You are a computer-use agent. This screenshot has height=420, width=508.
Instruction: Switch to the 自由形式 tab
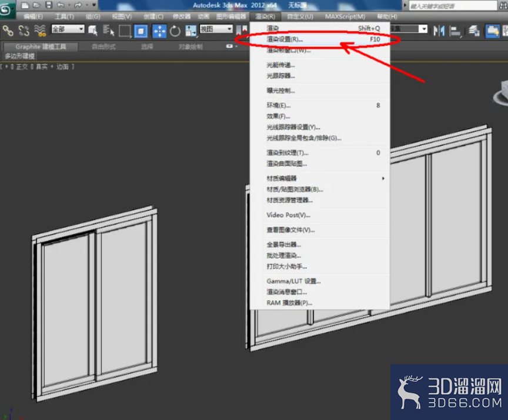103,46
